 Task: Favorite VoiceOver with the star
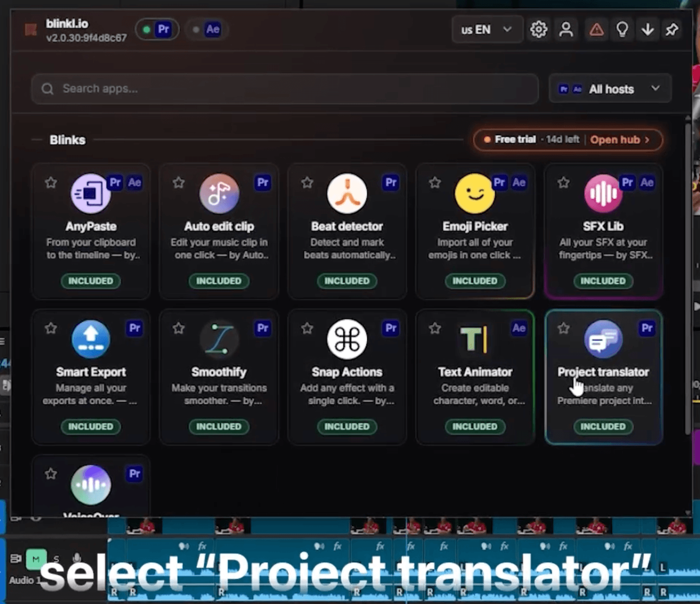(x=51, y=473)
